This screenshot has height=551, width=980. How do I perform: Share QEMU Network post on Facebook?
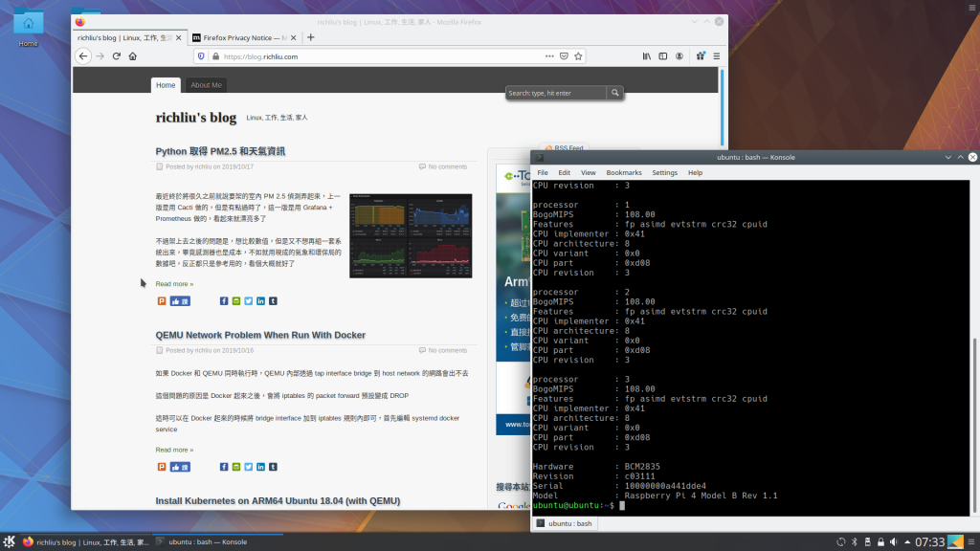[x=224, y=467]
